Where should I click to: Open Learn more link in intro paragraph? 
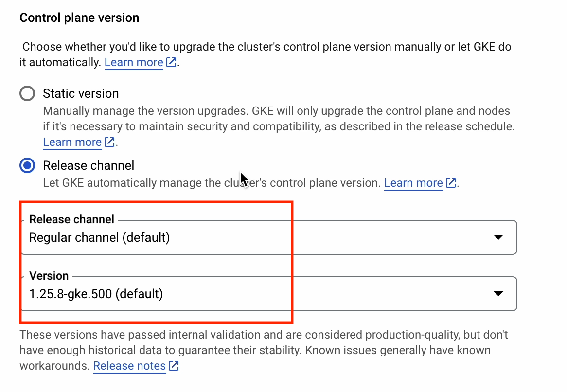(x=134, y=63)
